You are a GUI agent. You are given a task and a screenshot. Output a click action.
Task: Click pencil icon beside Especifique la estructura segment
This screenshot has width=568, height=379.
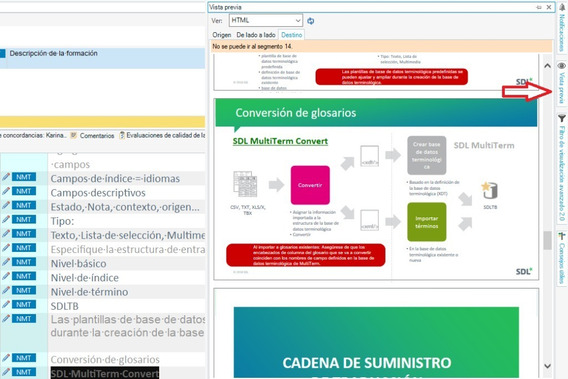coord(5,248)
